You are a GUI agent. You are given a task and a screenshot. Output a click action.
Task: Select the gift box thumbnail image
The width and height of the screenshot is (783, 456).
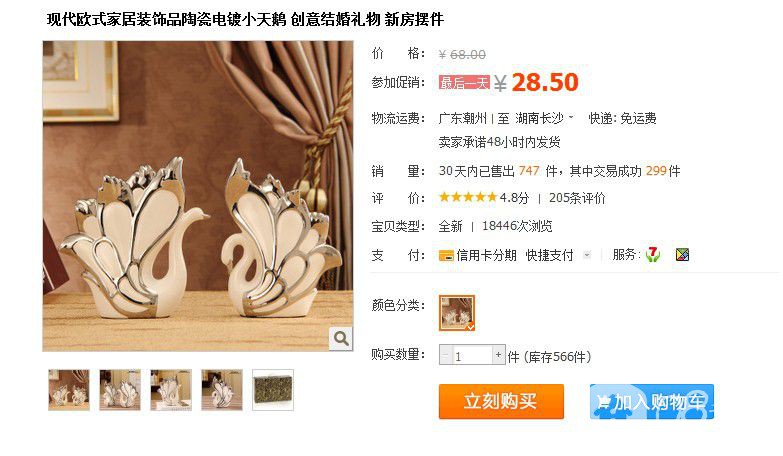click(273, 390)
